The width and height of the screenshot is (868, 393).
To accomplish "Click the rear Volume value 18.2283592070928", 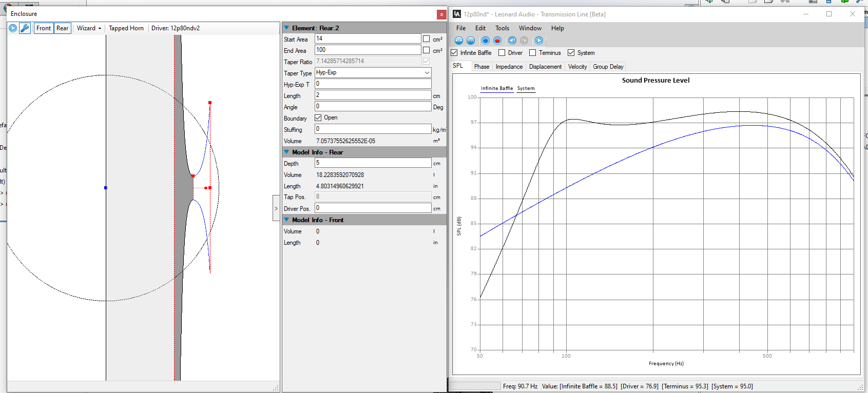I will tap(340, 175).
